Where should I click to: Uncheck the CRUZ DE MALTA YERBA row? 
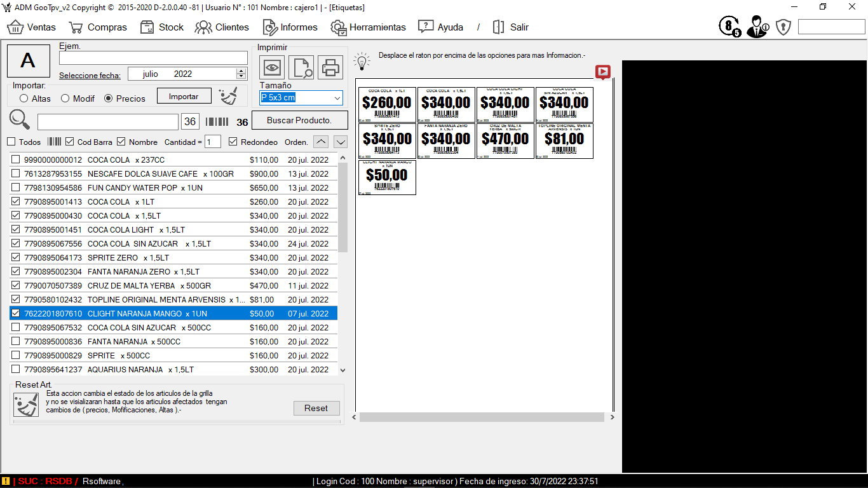(x=16, y=285)
